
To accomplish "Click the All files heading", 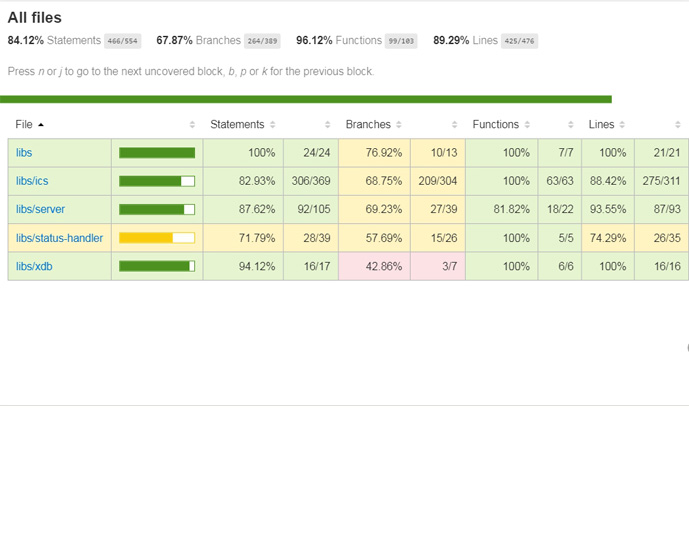I will (35, 18).
